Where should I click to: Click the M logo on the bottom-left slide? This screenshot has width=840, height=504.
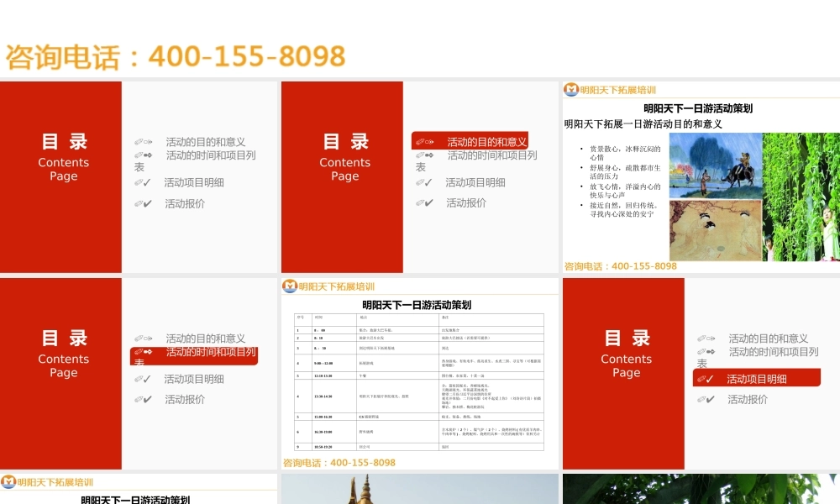tap(8, 483)
